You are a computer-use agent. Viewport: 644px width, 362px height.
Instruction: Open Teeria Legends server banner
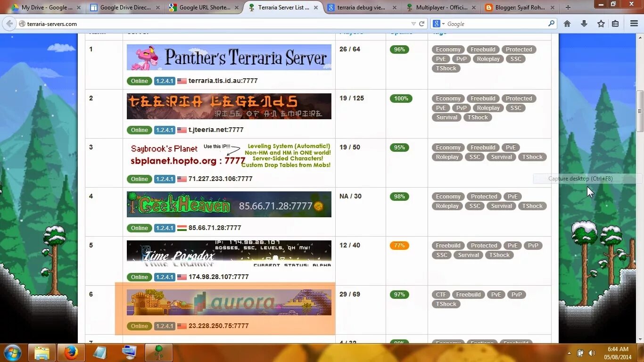click(x=229, y=107)
